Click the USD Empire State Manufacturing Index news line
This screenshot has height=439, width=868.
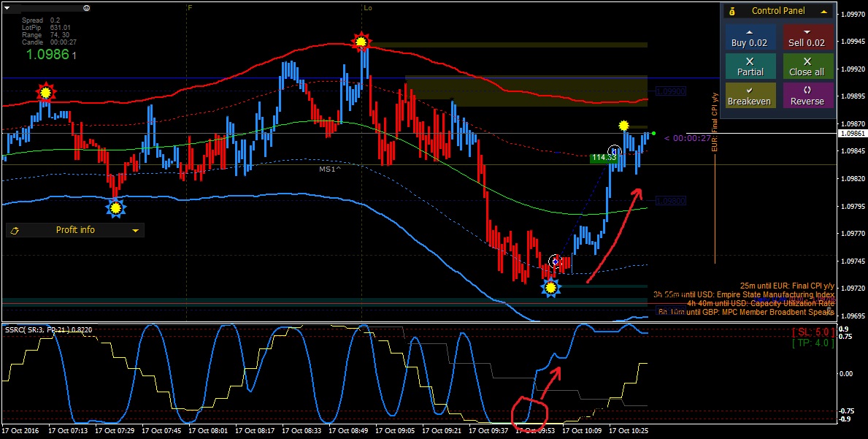click(743, 294)
